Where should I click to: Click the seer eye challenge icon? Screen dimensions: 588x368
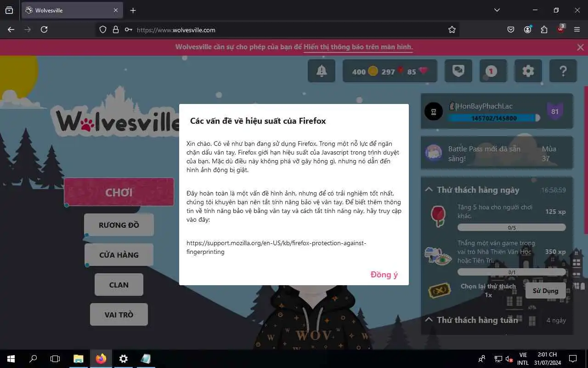click(x=438, y=257)
